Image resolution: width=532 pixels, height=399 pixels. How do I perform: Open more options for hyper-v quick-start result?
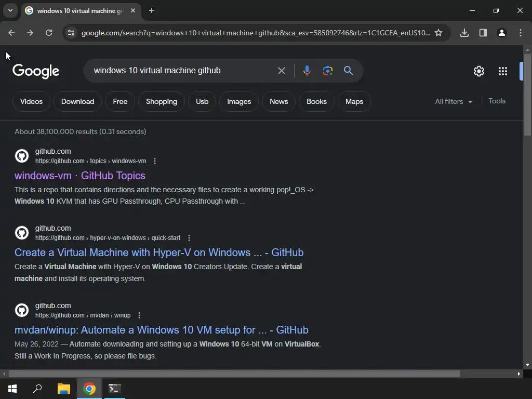[189, 238]
